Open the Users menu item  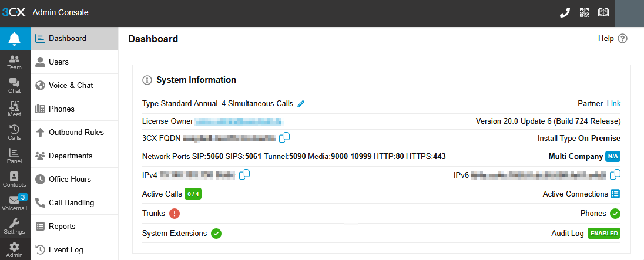[x=75, y=62]
